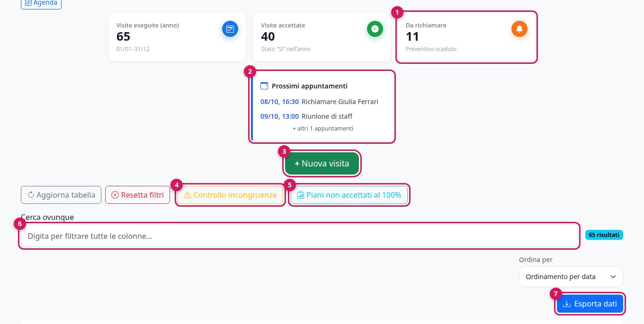Image resolution: width=644 pixels, height=324 pixels.
Task: Open the Da richiamare card
Action: click(467, 37)
